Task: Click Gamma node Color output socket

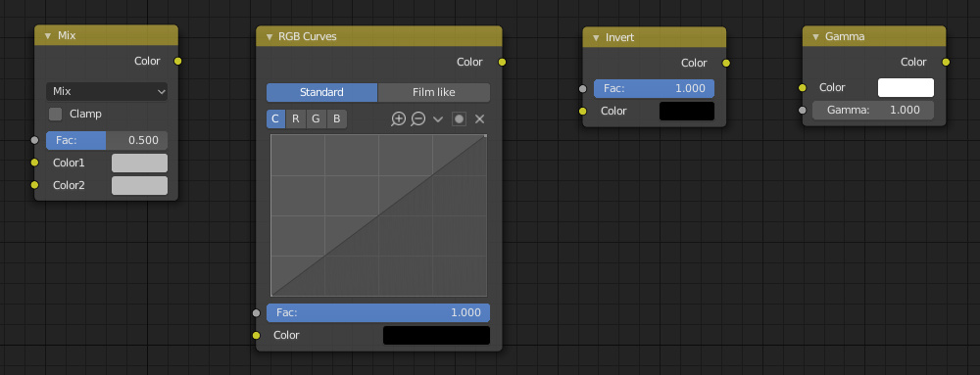Action: point(946,62)
